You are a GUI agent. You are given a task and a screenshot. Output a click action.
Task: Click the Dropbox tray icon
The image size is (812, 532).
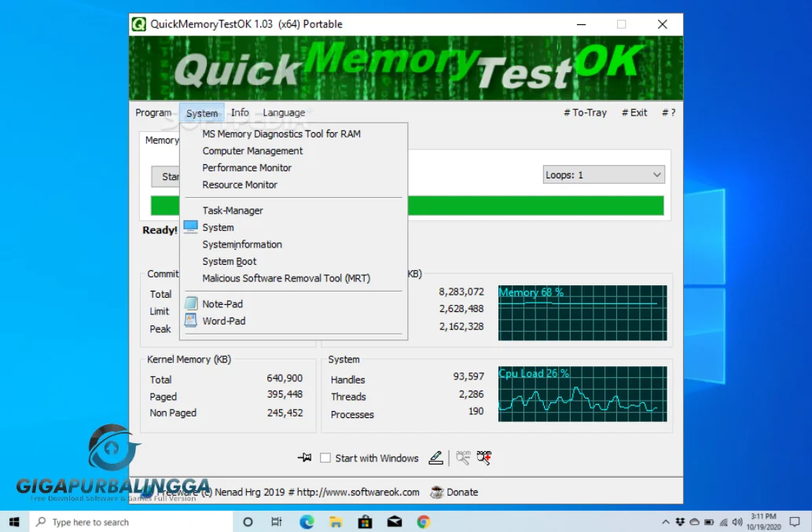click(x=680, y=522)
